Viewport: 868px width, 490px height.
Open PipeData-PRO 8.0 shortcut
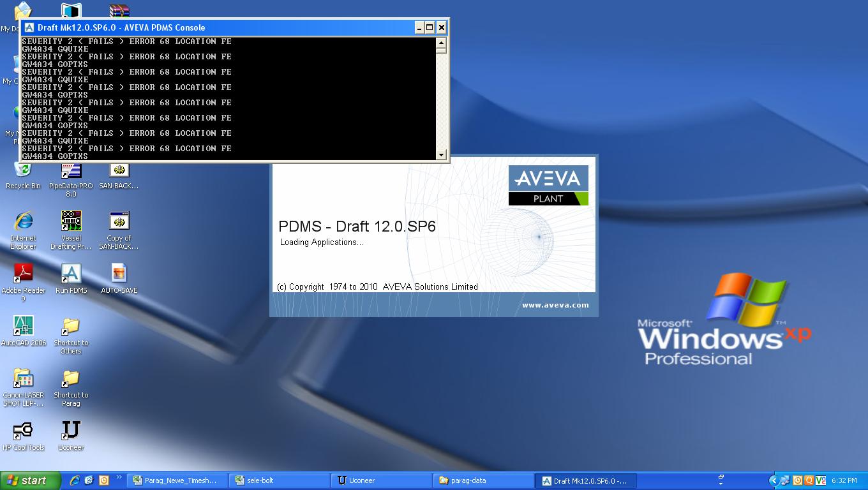tap(71, 179)
